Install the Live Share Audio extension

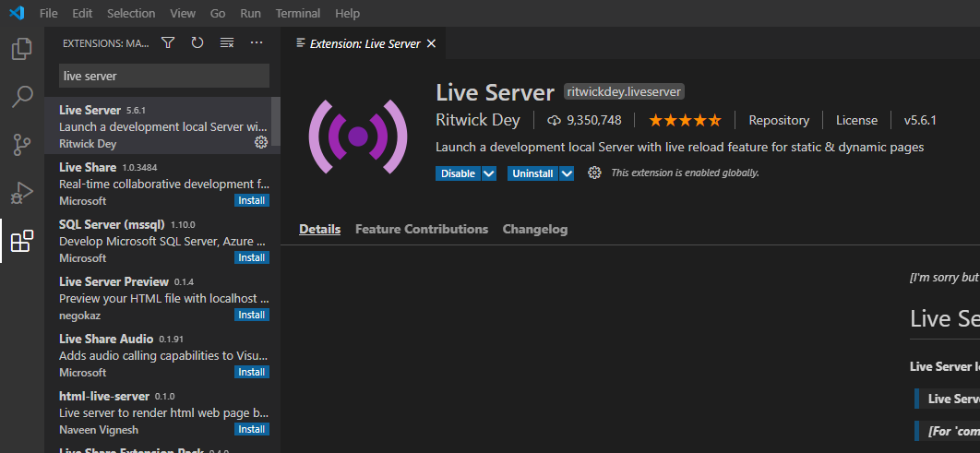pos(252,372)
